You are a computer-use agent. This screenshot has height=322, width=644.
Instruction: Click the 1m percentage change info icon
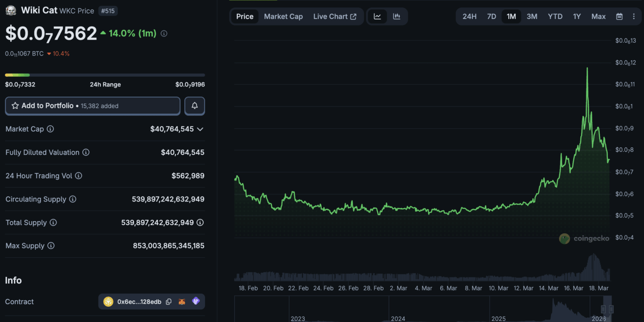[164, 34]
